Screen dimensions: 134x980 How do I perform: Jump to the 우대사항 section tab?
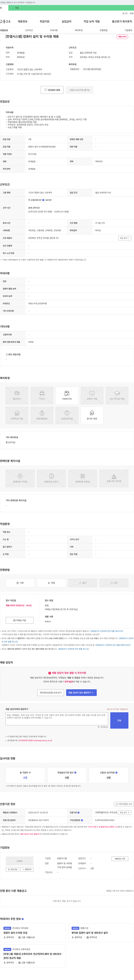point(54,30)
